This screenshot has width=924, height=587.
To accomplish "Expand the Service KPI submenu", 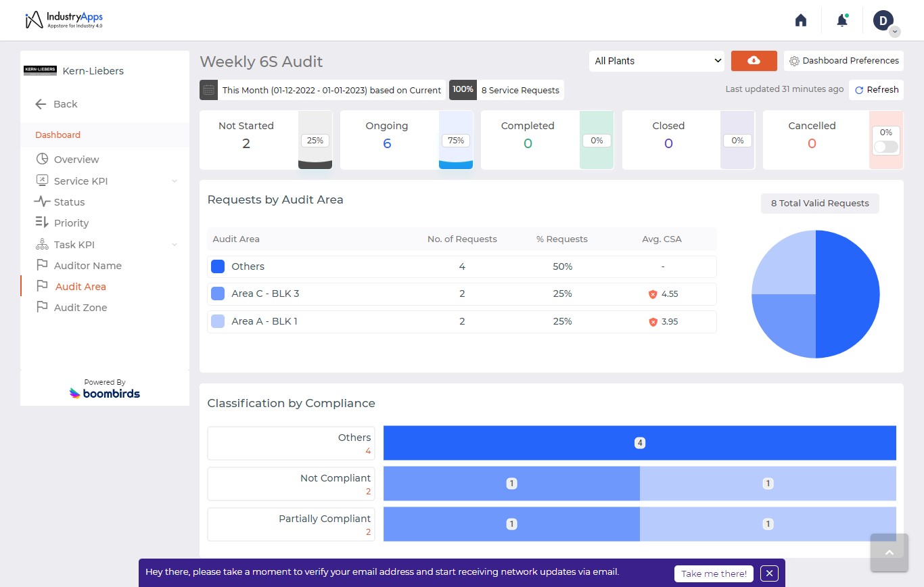I will pos(175,181).
